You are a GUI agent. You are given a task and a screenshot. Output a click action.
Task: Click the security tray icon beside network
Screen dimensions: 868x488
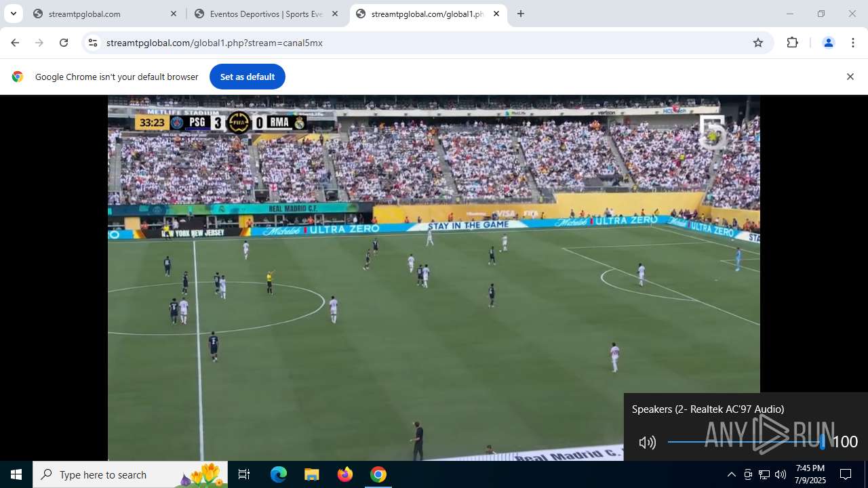[x=748, y=474]
